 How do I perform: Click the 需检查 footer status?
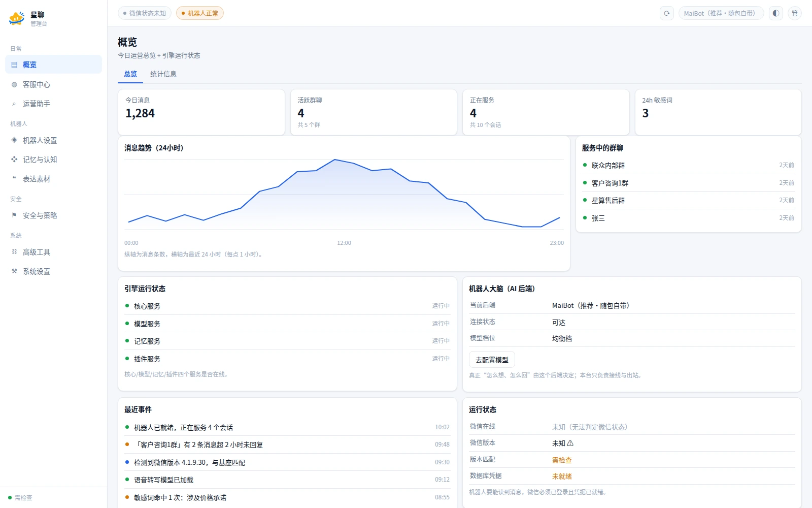pyautogui.click(x=20, y=498)
